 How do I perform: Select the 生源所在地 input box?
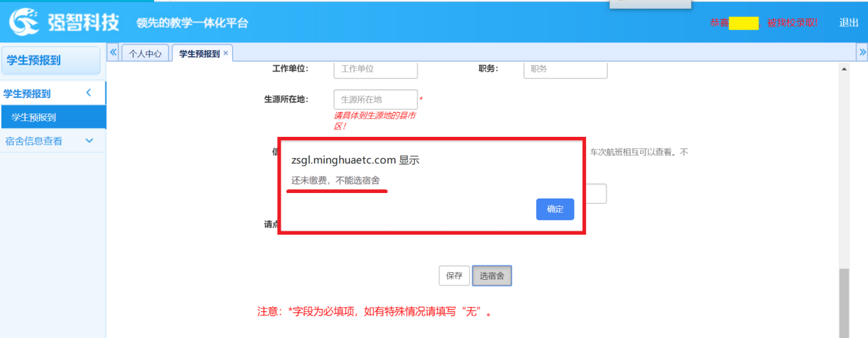(x=375, y=99)
